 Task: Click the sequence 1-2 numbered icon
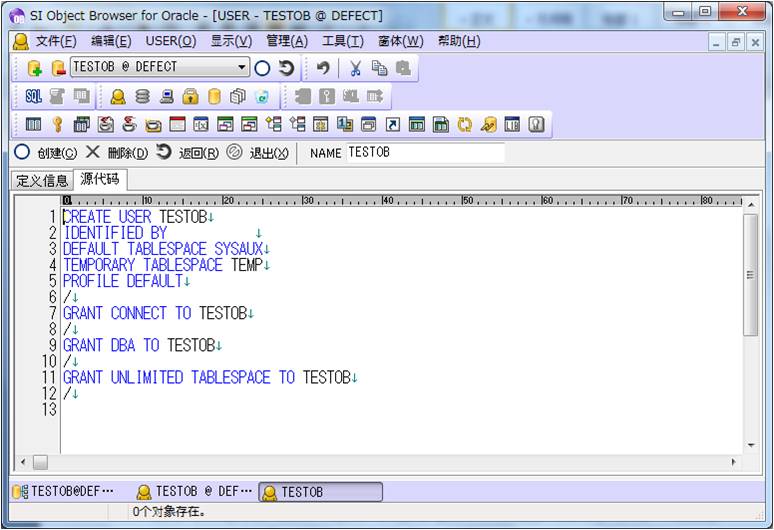[x=345, y=124]
